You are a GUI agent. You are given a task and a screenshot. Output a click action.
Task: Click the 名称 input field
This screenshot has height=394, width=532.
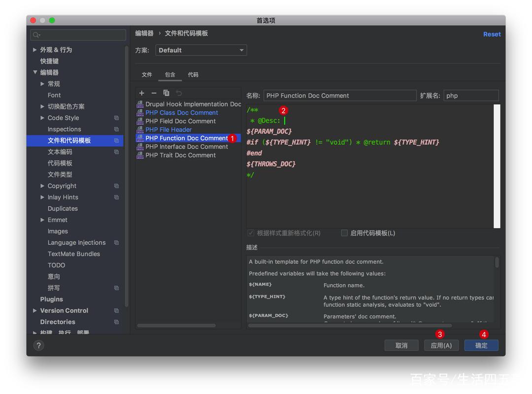click(339, 96)
